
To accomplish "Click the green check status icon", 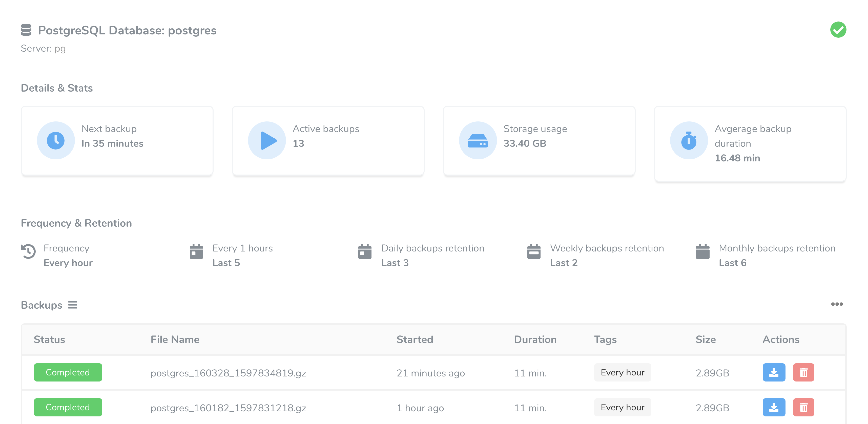I will [x=838, y=30].
